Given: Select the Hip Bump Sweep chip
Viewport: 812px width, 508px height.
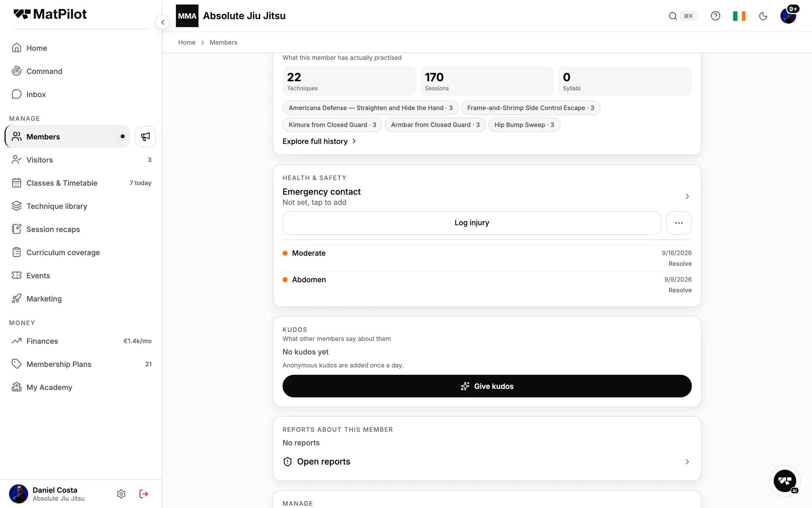Looking at the screenshot, I should coord(524,125).
